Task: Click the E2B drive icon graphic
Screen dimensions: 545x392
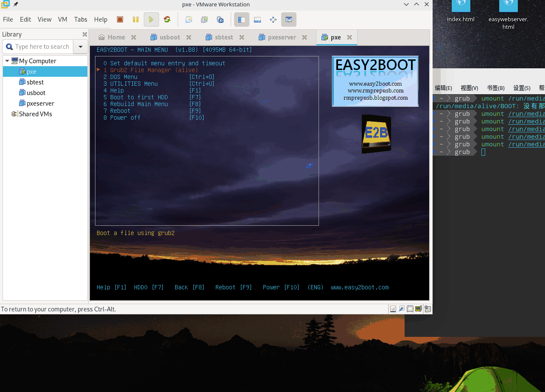Action: tap(376, 134)
